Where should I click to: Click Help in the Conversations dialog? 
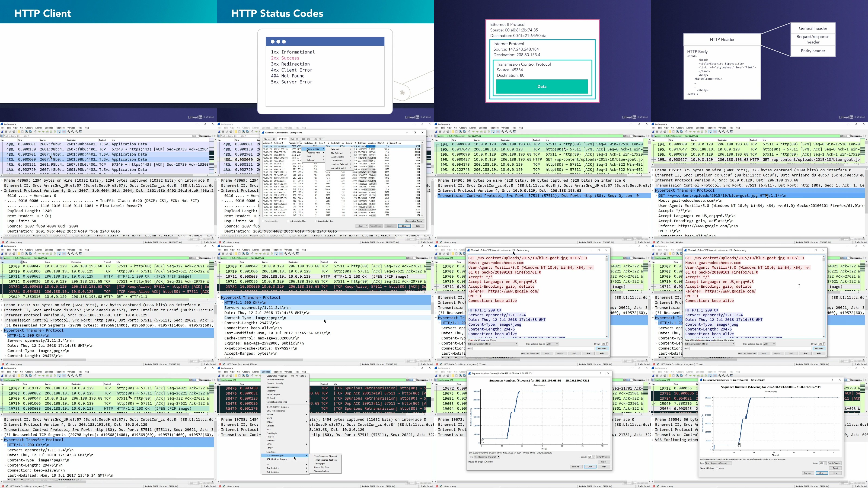pos(418,226)
